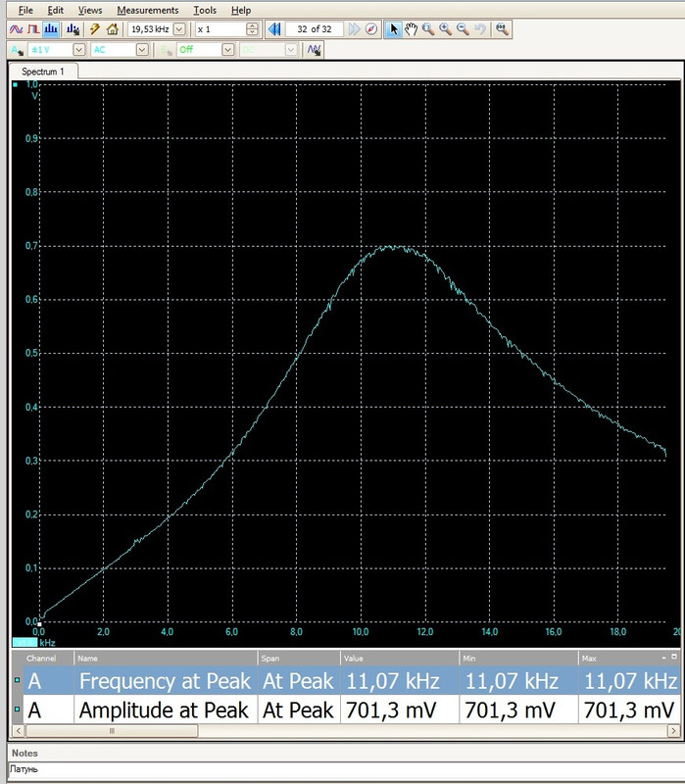Image resolution: width=685 pixels, height=784 pixels.
Task: Click the frequency axis offset box near kHz
Action: pos(24,643)
